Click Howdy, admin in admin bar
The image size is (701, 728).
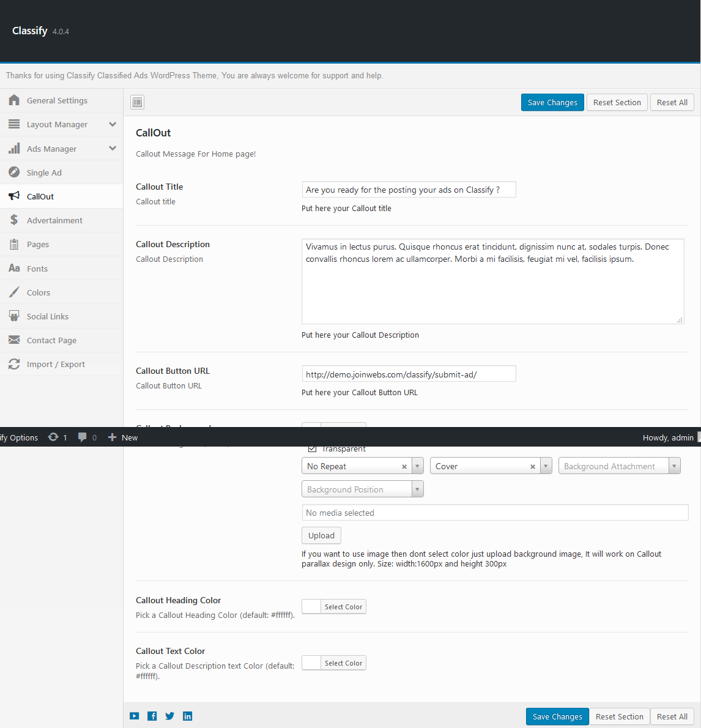click(668, 437)
